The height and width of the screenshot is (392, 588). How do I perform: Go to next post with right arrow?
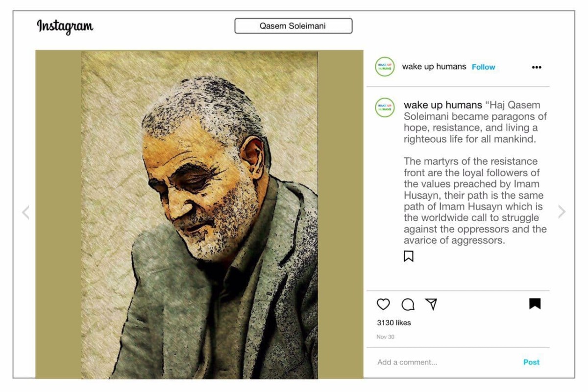click(562, 212)
